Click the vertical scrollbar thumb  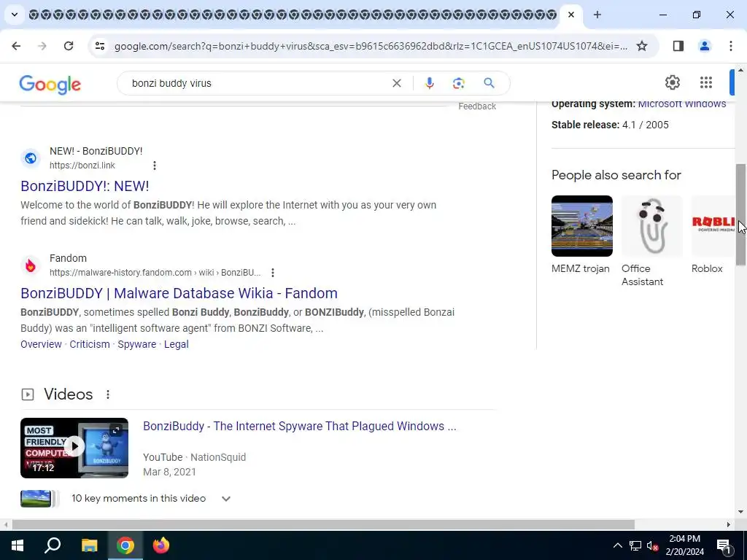(740, 215)
